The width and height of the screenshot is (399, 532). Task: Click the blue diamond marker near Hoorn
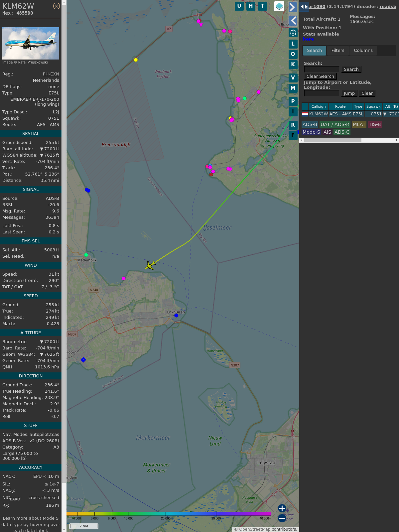83,360
